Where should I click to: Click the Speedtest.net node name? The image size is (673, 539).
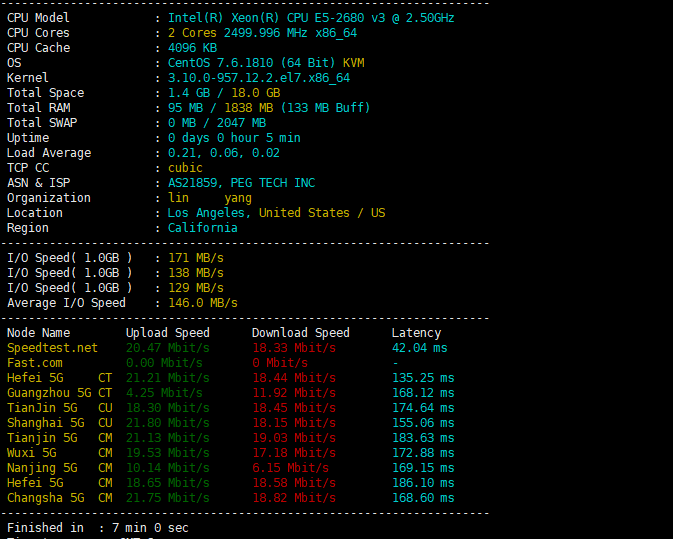click(x=52, y=348)
